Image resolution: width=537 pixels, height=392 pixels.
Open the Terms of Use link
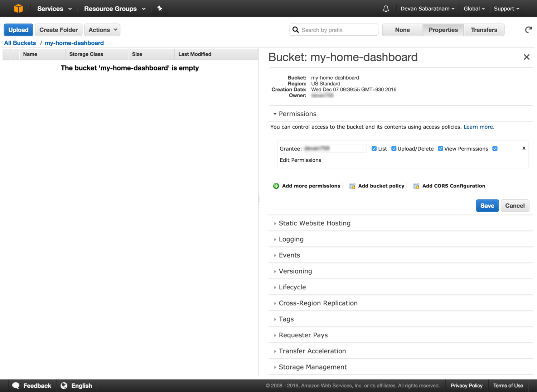508,386
